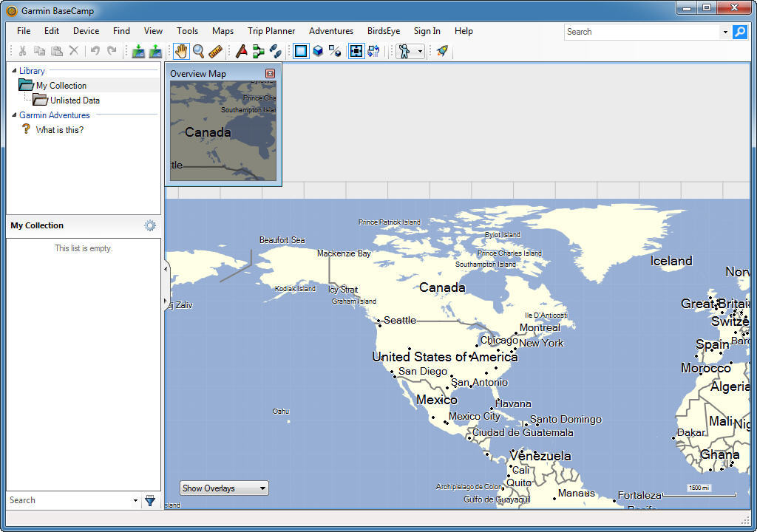
Task: Open the Trip Planner menu
Action: (271, 31)
